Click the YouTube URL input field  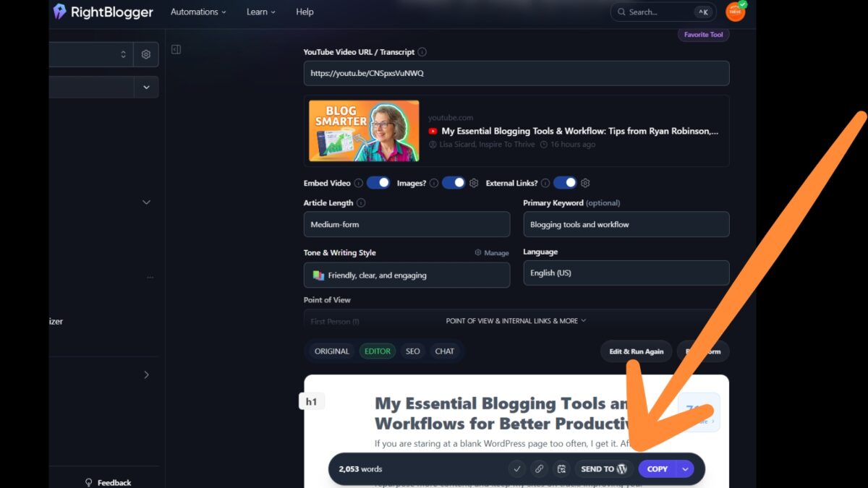tap(516, 73)
